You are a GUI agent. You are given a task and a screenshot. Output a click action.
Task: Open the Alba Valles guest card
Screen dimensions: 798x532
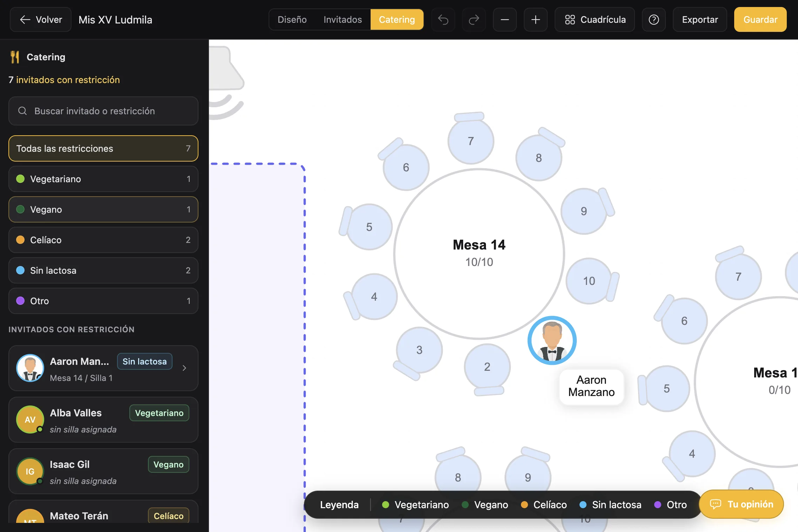[x=103, y=420]
